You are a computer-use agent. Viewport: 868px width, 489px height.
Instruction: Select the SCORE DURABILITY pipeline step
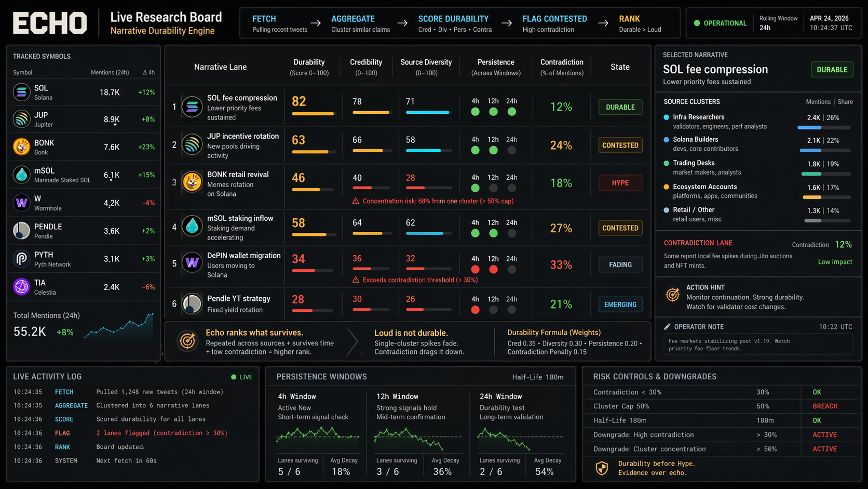pyautogui.click(x=455, y=24)
